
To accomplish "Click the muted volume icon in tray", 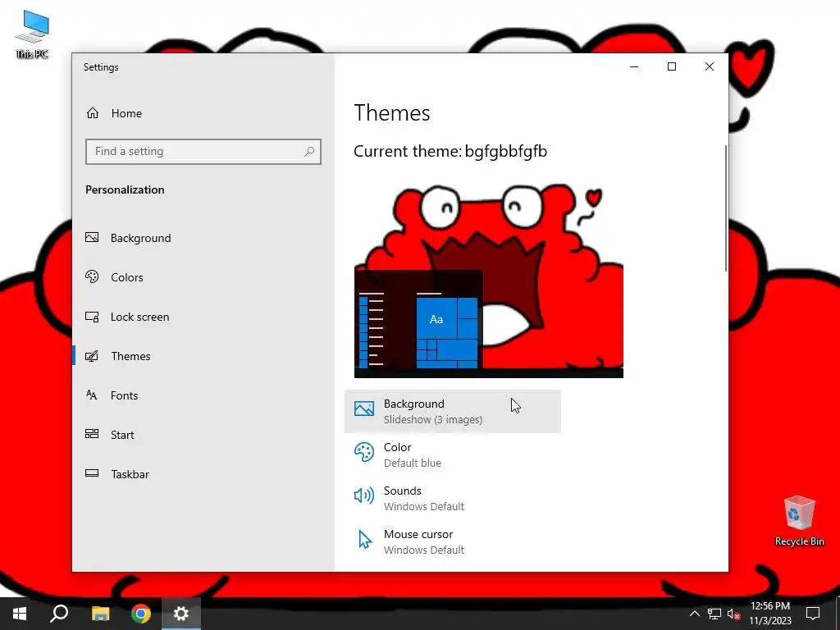I will pos(733,614).
